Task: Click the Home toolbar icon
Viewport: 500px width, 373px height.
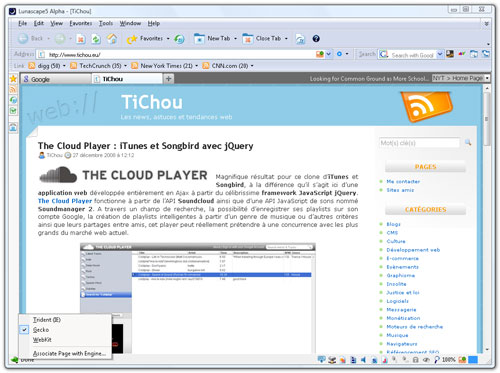Action: tap(112, 39)
